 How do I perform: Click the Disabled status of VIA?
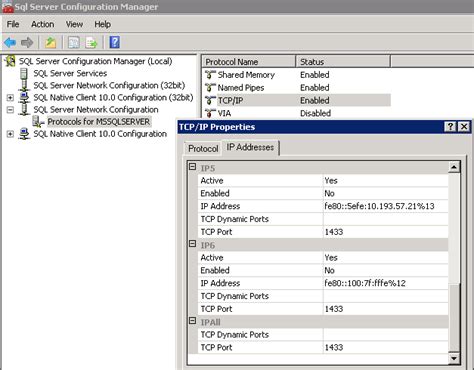(x=315, y=113)
